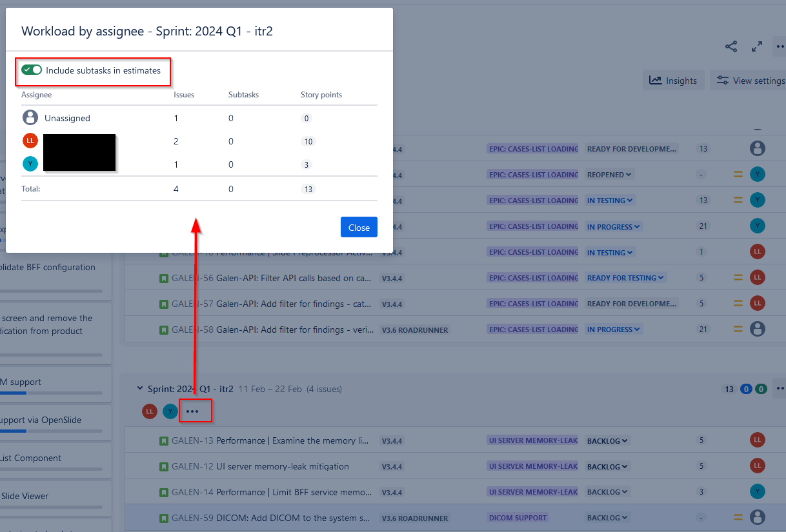Open the IN PROGRESS status dropdown on GALEN-58
Viewport: 786px width, 532px height.
click(614, 330)
